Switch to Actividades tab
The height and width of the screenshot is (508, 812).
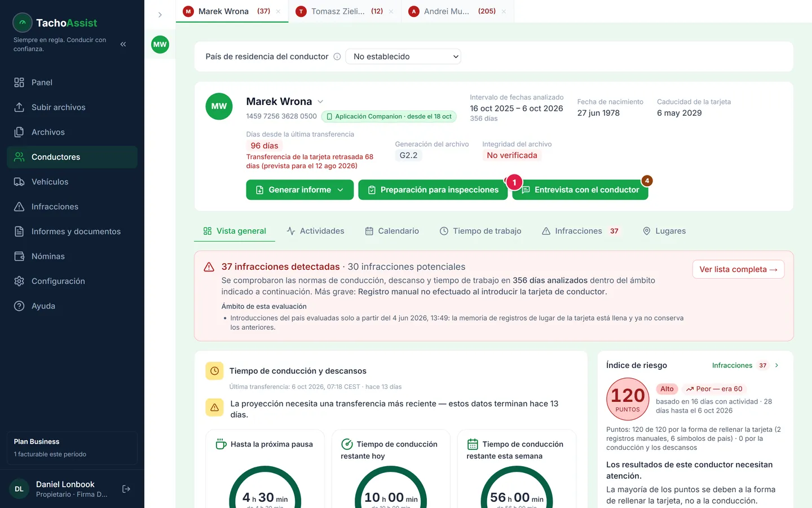315,231
